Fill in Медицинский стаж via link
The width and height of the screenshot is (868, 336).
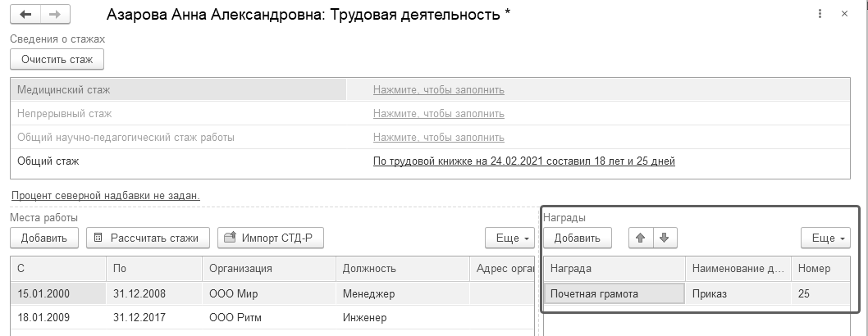pyautogui.click(x=438, y=90)
